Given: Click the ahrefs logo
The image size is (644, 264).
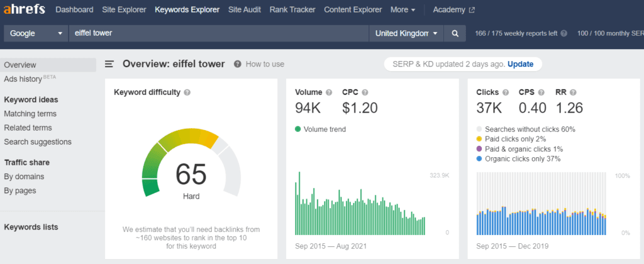Looking at the screenshot, I should coord(25,9).
